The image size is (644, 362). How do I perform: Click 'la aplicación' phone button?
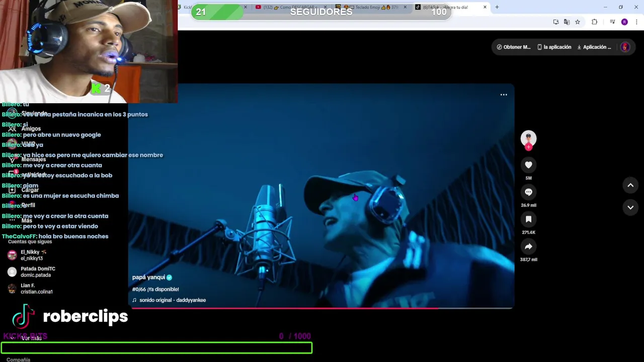554,47
